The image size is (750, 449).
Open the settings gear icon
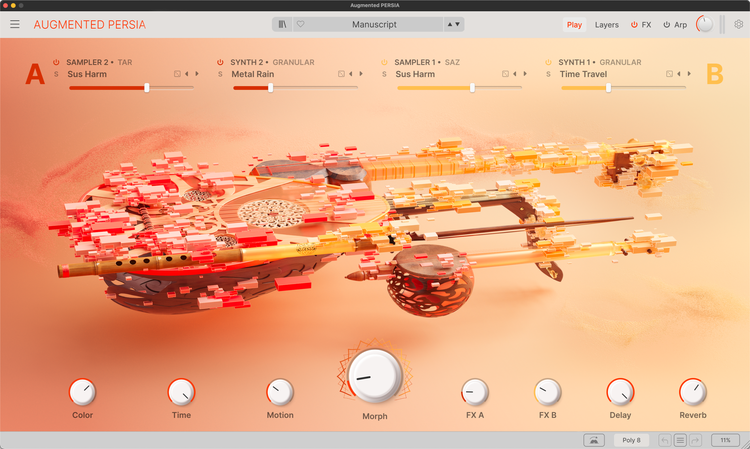point(739,24)
